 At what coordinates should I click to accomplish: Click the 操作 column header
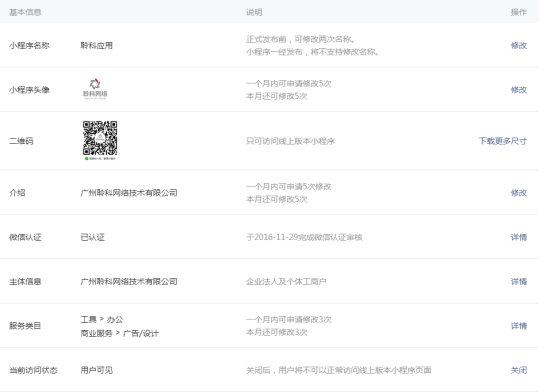519,12
